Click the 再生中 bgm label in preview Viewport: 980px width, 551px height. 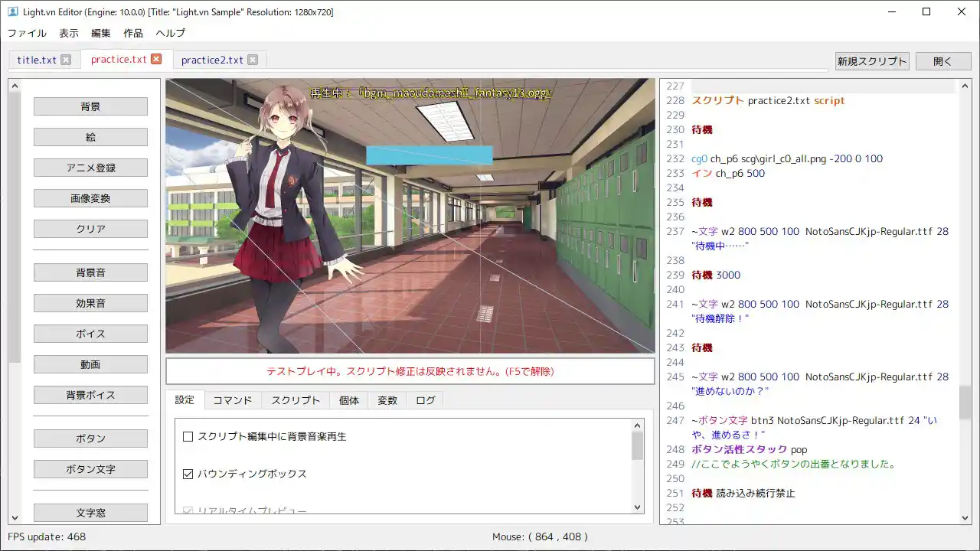point(431,93)
